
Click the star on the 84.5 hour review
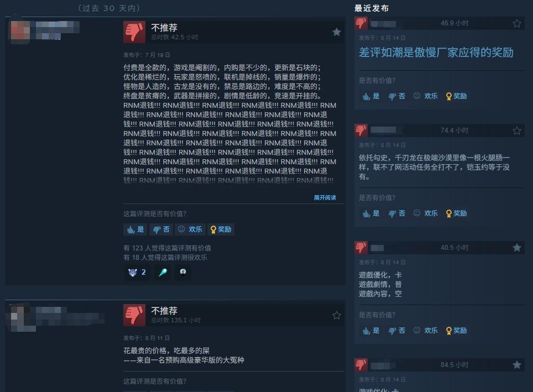516,365
